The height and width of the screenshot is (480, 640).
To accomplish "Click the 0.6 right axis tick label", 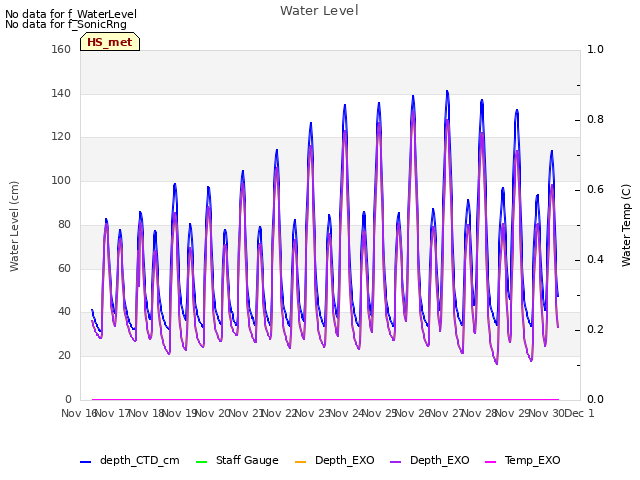I will click(x=595, y=189).
